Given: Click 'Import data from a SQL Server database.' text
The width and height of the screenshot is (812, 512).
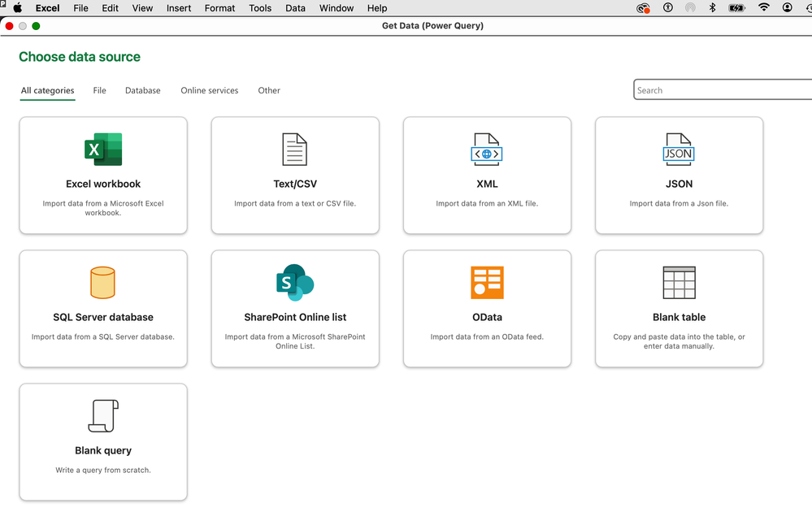Looking at the screenshot, I should click(103, 336).
